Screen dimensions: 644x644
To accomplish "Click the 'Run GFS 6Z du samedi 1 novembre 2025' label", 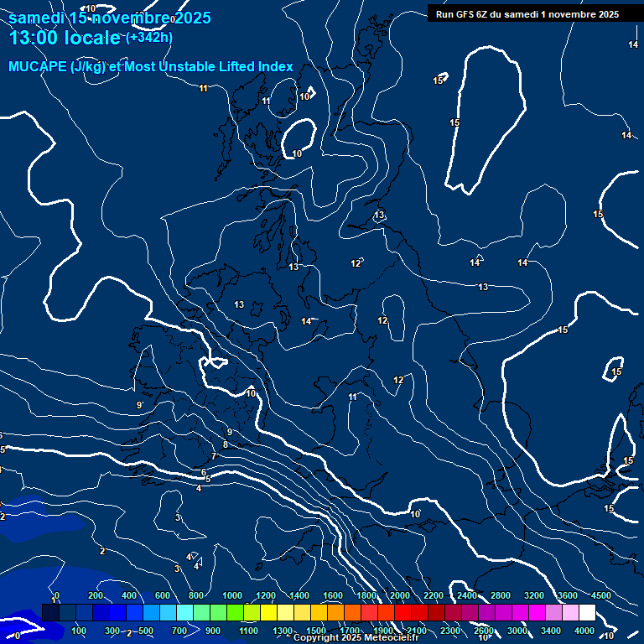I will [x=527, y=14].
